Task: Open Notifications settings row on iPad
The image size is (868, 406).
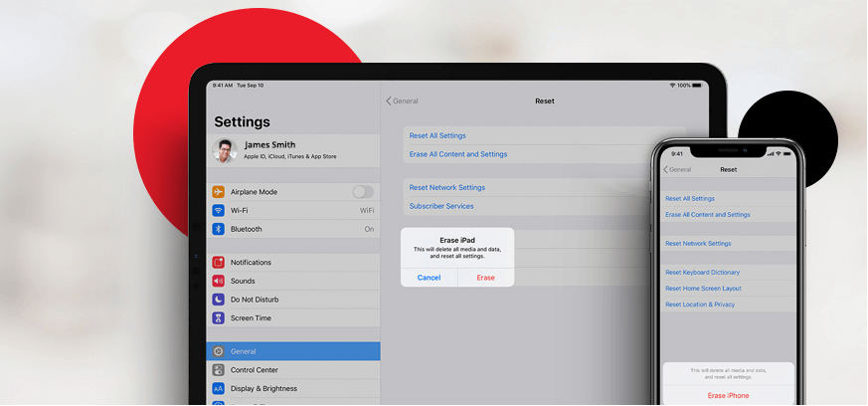Action: (293, 262)
